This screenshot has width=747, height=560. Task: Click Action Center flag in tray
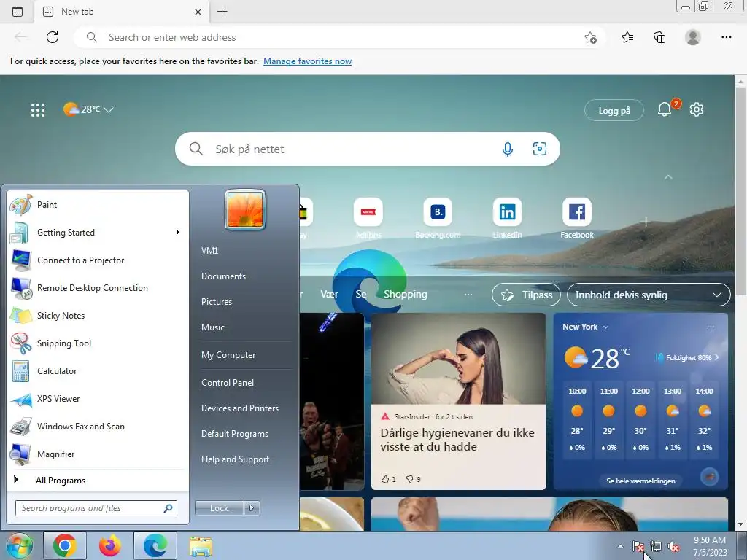[638, 547]
